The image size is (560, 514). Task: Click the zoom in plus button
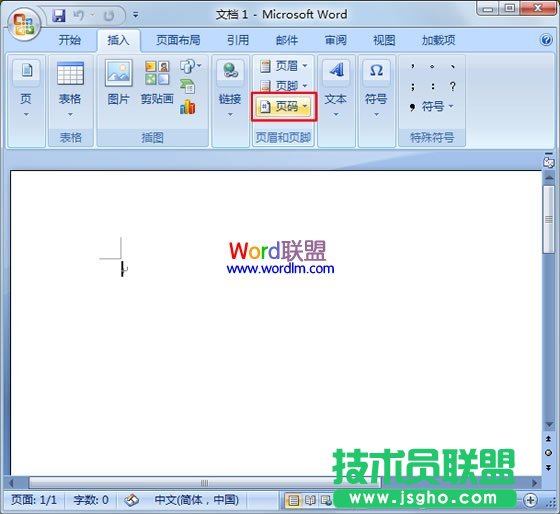[x=530, y=500]
